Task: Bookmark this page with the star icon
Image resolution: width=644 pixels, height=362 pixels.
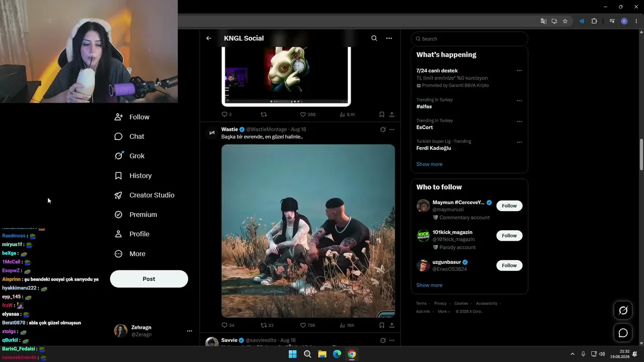Action: pyautogui.click(x=565, y=21)
